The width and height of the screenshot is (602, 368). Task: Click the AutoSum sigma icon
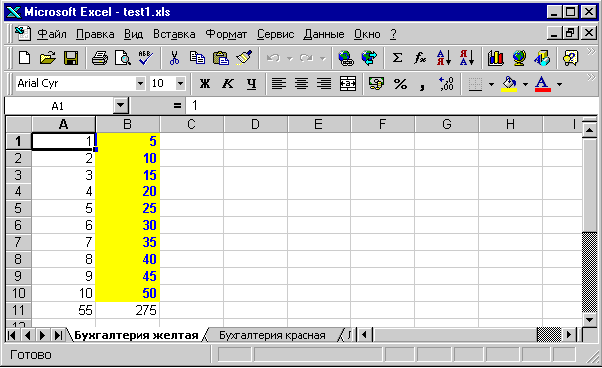pos(397,58)
